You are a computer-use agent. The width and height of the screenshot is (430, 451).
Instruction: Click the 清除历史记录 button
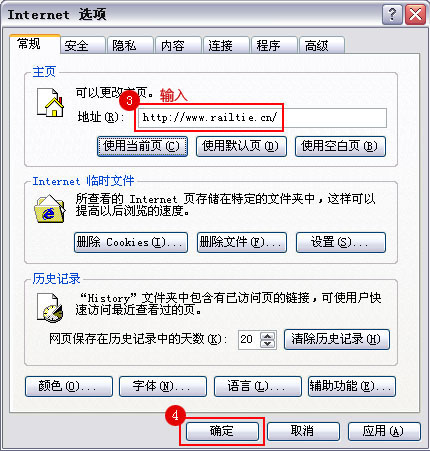[337, 339]
